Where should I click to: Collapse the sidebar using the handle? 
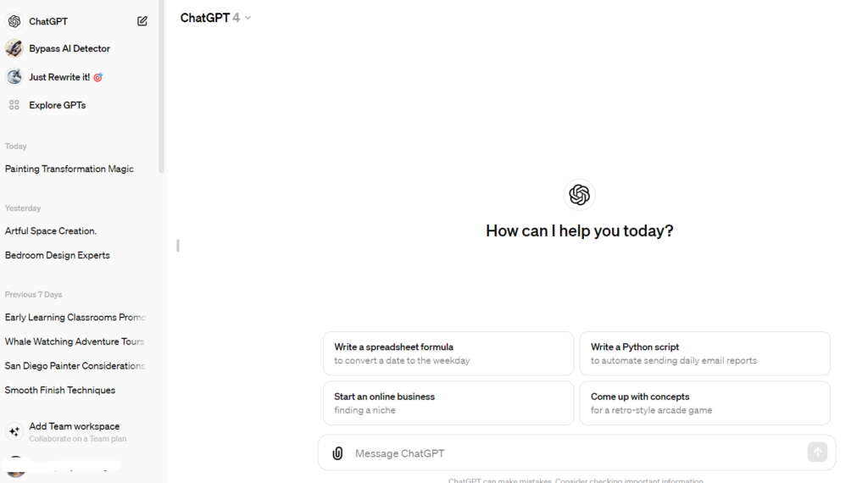[x=178, y=245]
